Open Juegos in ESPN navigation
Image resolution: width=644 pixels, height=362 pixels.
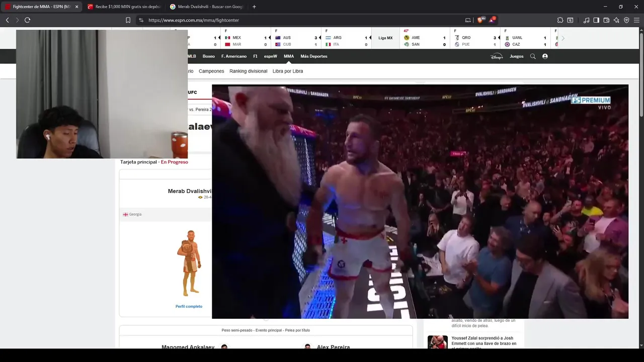click(x=517, y=56)
